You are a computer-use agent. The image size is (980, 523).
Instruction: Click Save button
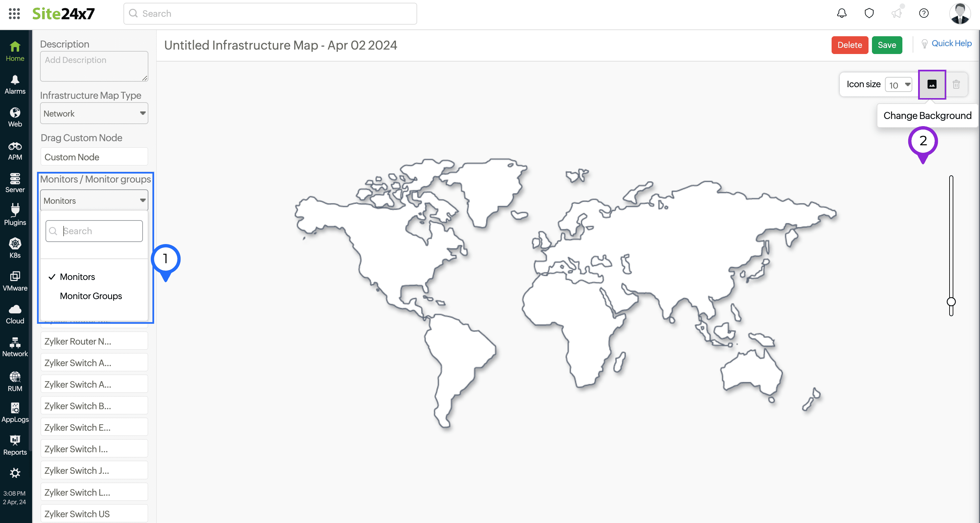(887, 44)
